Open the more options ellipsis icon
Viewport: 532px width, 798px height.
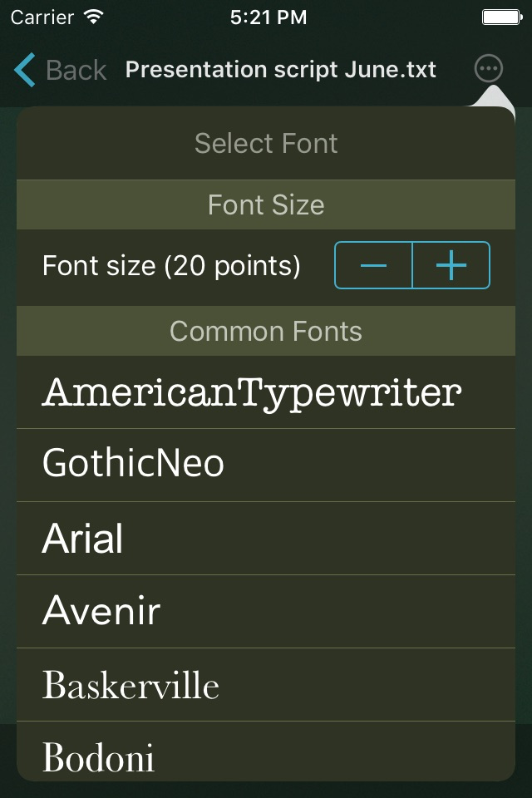pos(489,68)
